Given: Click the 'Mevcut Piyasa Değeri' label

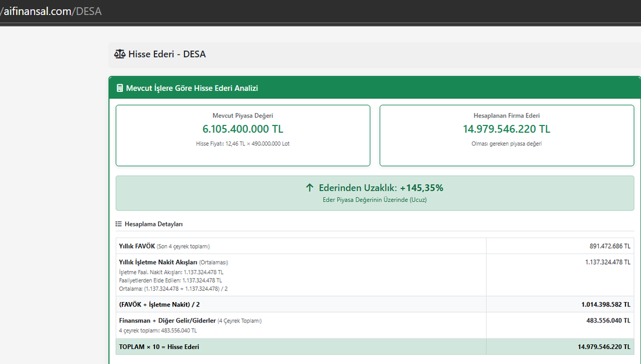Looking at the screenshot, I should [x=243, y=116].
